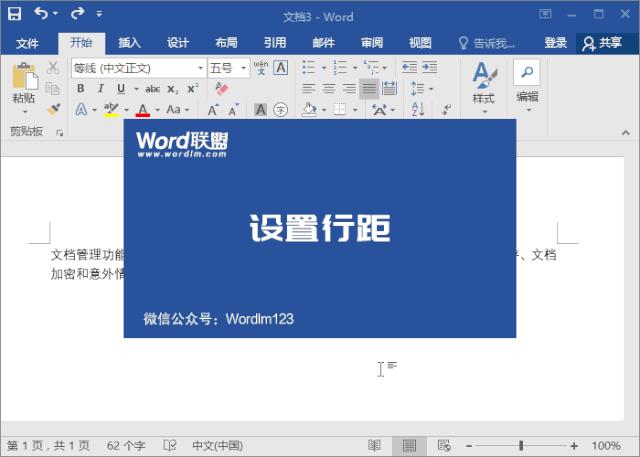The image size is (640, 457).
Task: Redo the last action
Action: pos(77,13)
